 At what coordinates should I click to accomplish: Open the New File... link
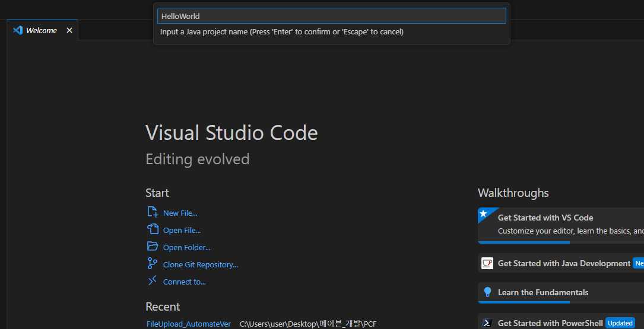click(180, 213)
